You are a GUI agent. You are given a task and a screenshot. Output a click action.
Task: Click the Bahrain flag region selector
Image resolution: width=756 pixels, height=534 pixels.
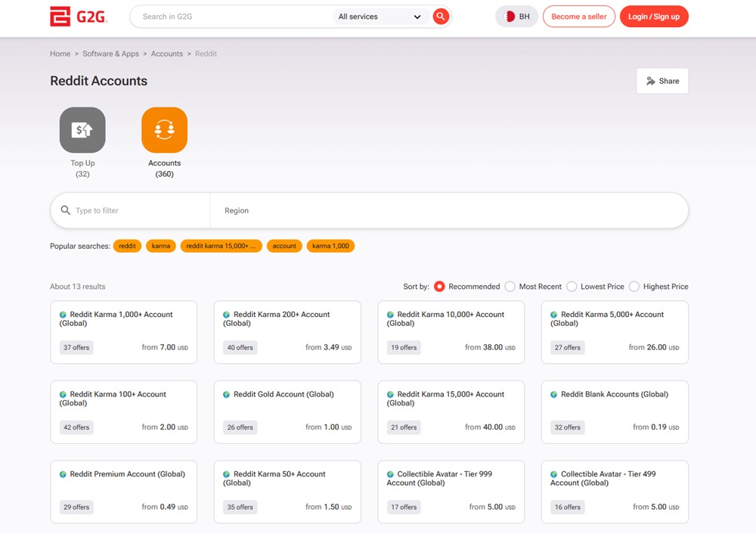[x=517, y=17]
